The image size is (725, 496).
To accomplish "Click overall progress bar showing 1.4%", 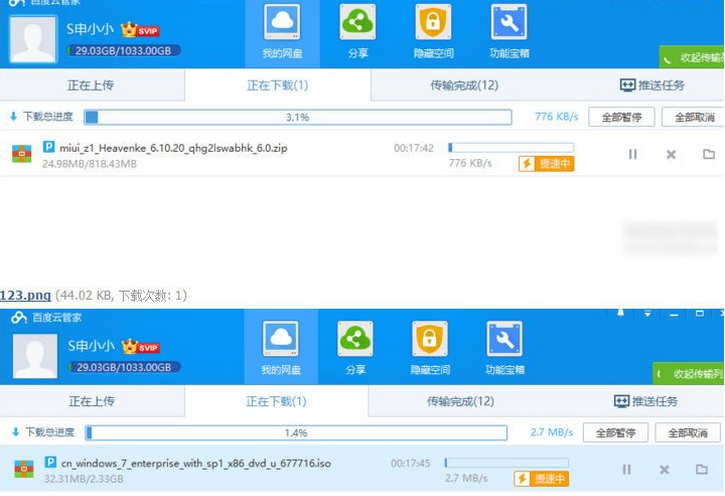I will point(296,433).
